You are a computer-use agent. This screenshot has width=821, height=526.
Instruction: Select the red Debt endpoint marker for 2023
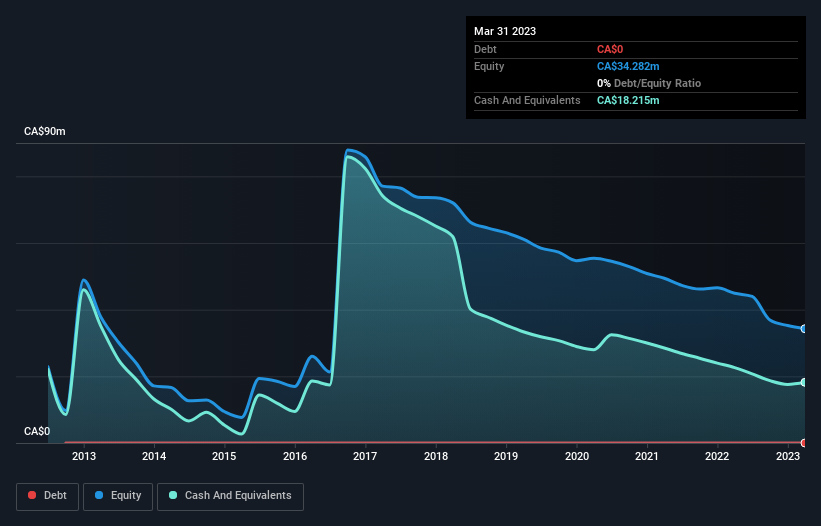tap(804, 443)
